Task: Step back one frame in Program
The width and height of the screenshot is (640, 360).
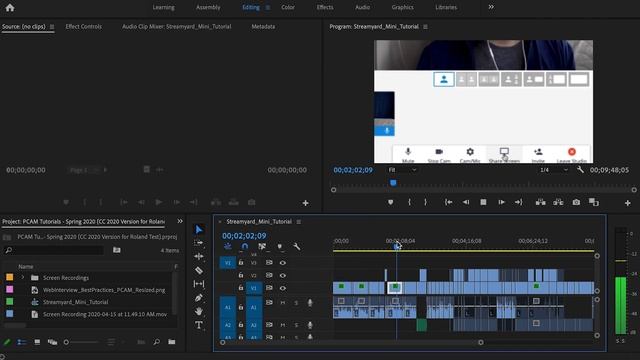Action: [466, 202]
